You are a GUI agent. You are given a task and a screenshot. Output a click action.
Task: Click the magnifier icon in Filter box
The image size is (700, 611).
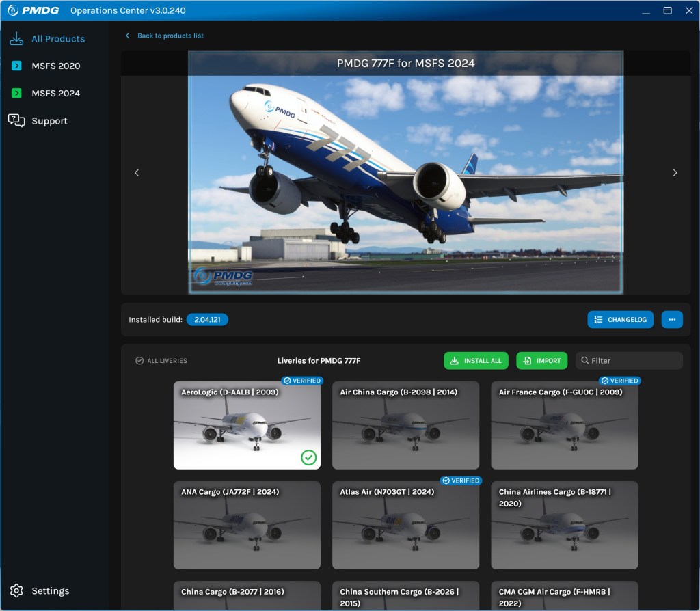coord(584,361)
